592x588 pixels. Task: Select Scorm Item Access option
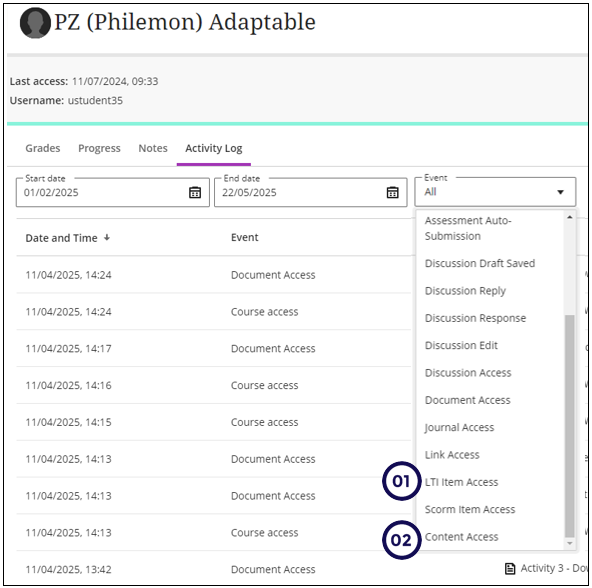coord(470,509)
